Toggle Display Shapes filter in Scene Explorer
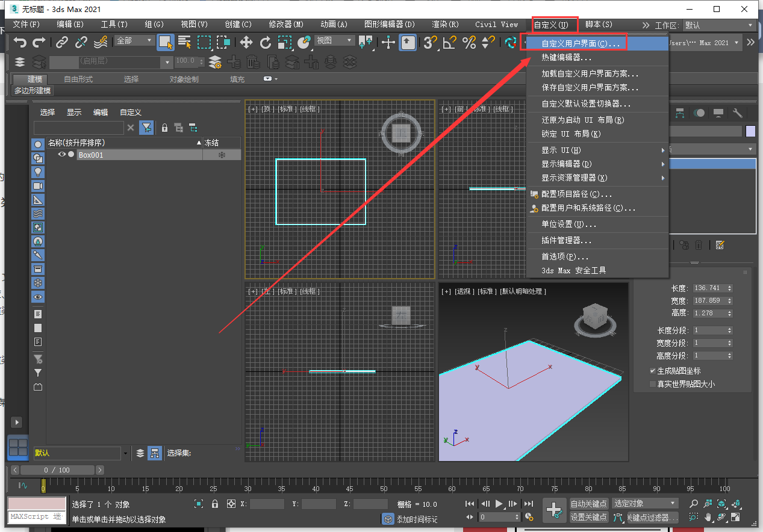Screen dimensions: 763x532 (38, 158)
